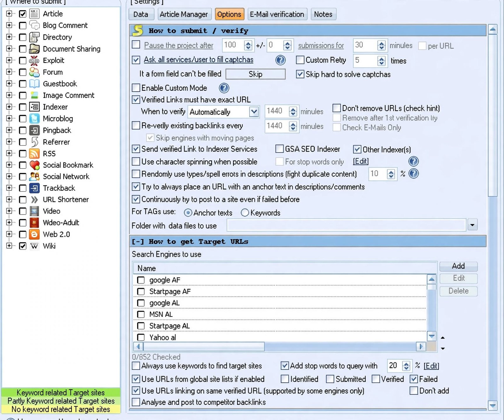Expand the Article tree node
Image resolution: width=504 pixels, height=420 pixels.
9,14
